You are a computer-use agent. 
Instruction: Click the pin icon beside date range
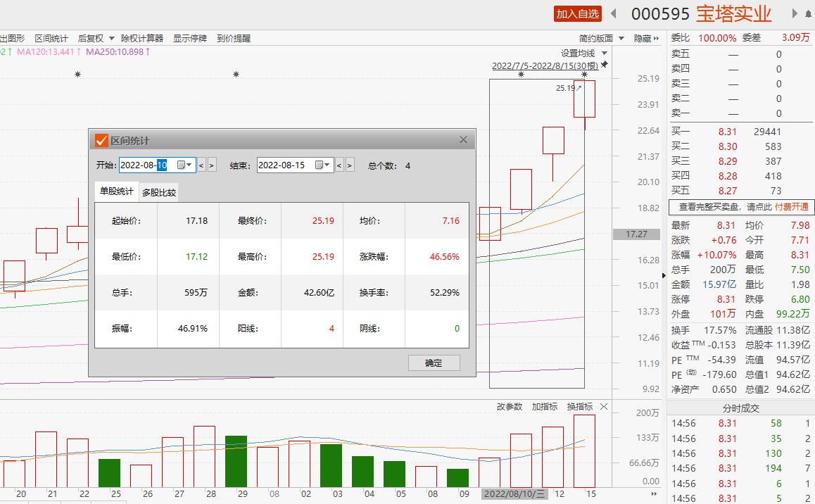(x=604, y=65)
